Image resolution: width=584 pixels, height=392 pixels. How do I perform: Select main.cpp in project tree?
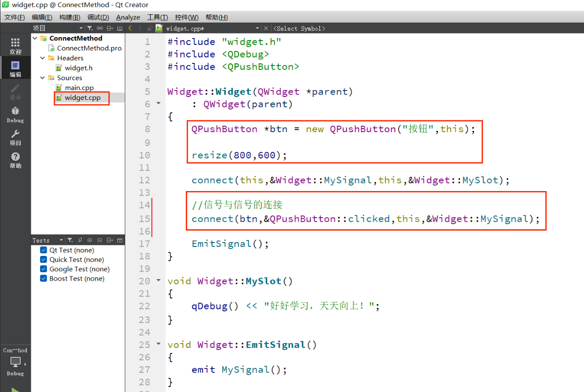79,88
